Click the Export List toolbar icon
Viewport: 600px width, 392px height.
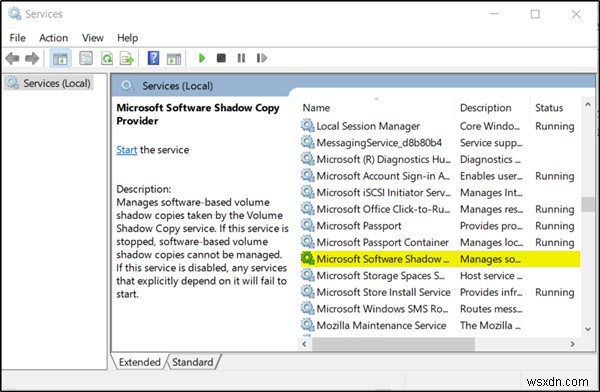(x=127, y=59)
